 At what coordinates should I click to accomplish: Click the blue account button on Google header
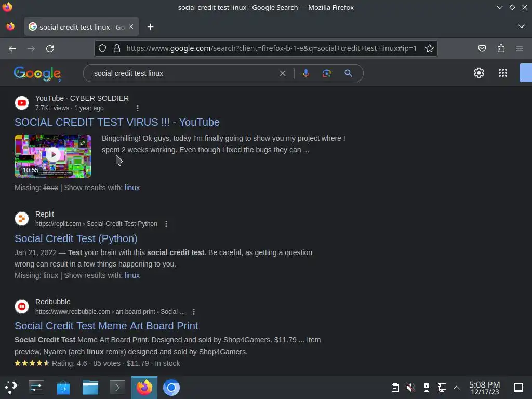(526, 73)
